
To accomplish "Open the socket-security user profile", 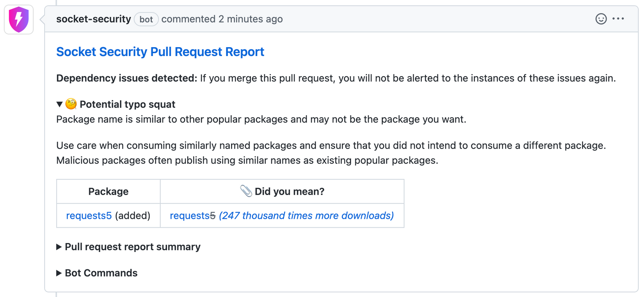I will tap(93, 19).
